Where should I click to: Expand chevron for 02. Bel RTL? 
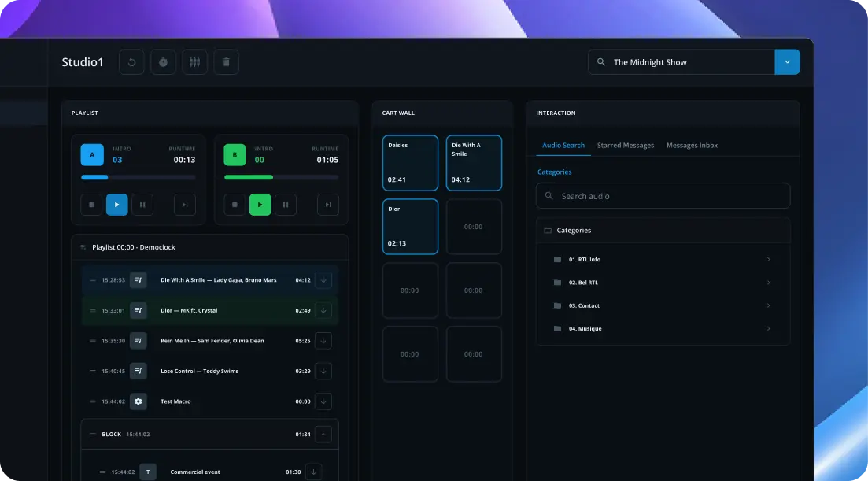pyautogui.click(x=768, y=283)
